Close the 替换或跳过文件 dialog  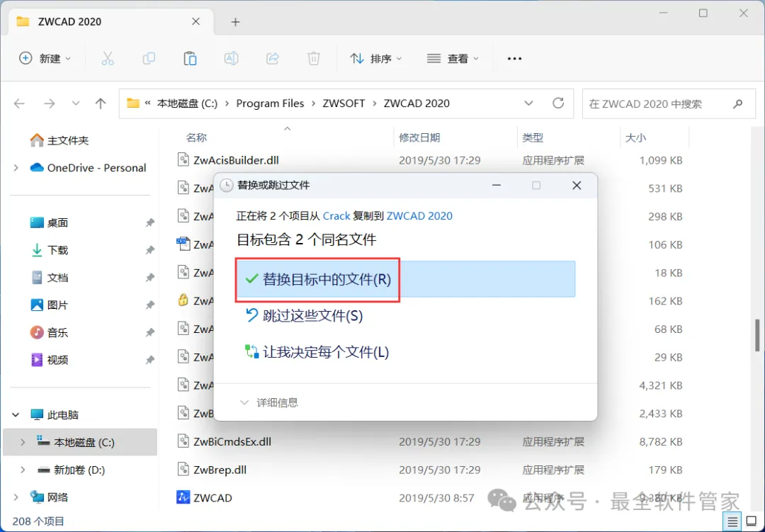[x=577, y=186]
